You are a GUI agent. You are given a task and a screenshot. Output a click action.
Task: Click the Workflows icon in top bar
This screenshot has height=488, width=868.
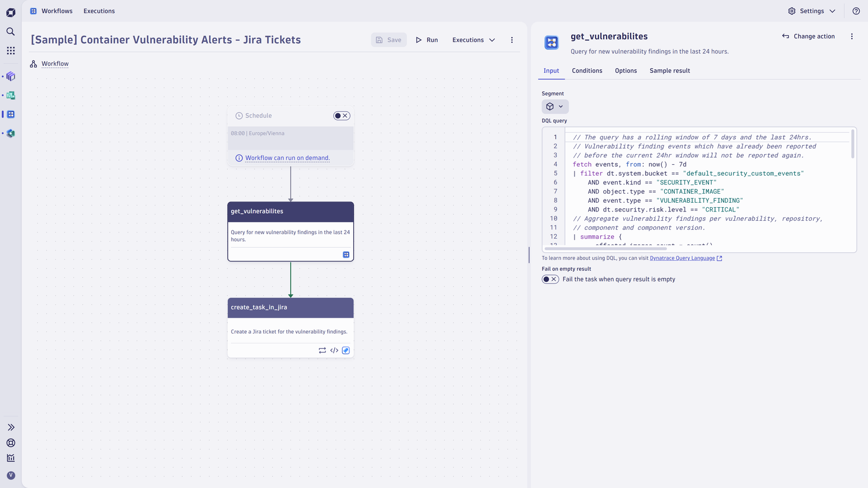(x=34, y=11)
